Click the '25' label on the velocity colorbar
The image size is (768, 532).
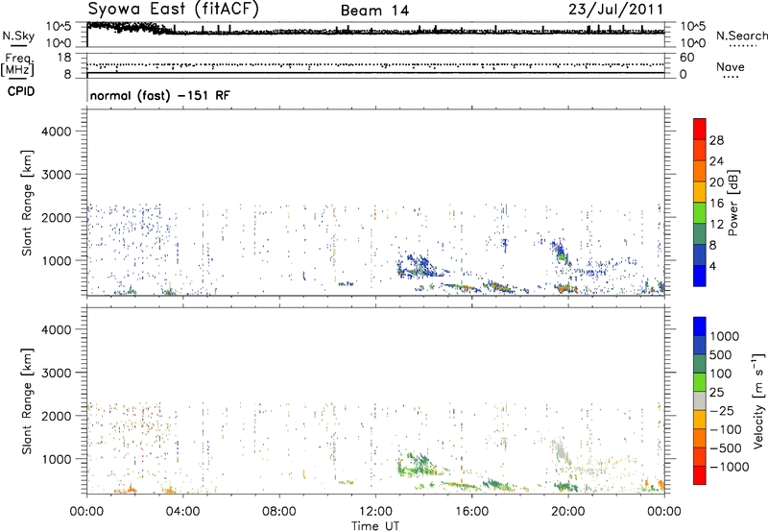click(716, 392)
